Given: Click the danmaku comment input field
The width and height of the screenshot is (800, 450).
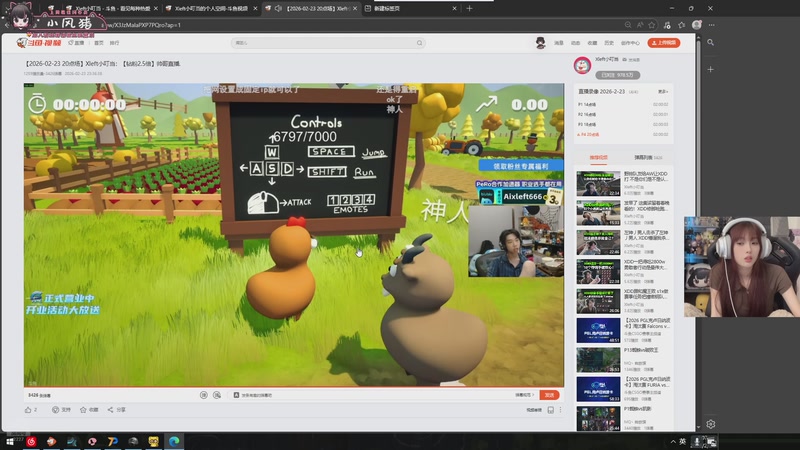Looking at the screenshot, I should pyautogui.click(x=372, y=395).
